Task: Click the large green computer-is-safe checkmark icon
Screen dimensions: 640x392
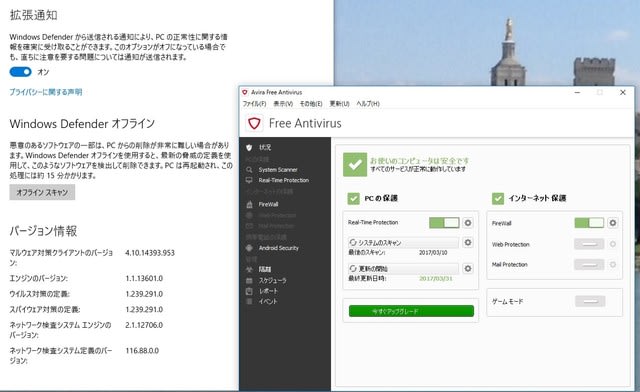Action: tap(355, 165)
